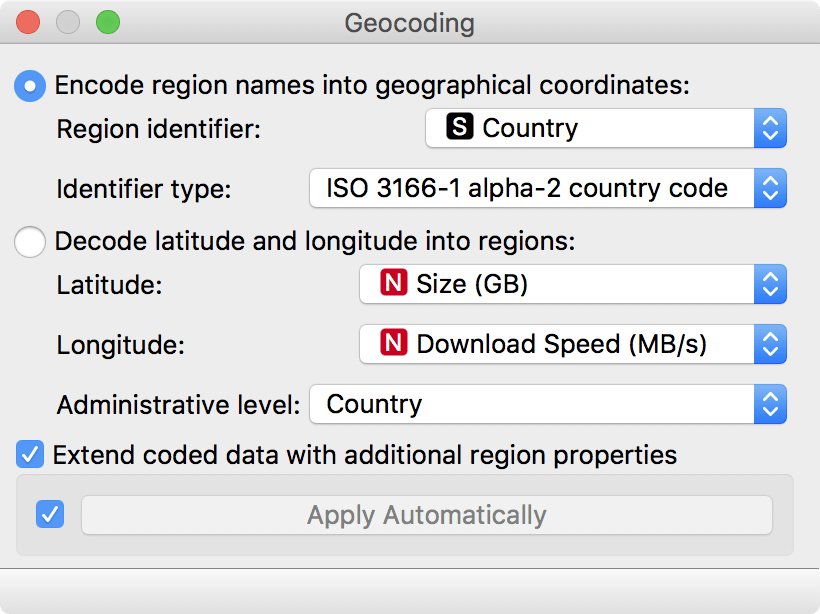Click the blue stepper arrows of Region identifier
Viewport: 820px width, 614px height.
pyautogui.click(x=770, y=128)
